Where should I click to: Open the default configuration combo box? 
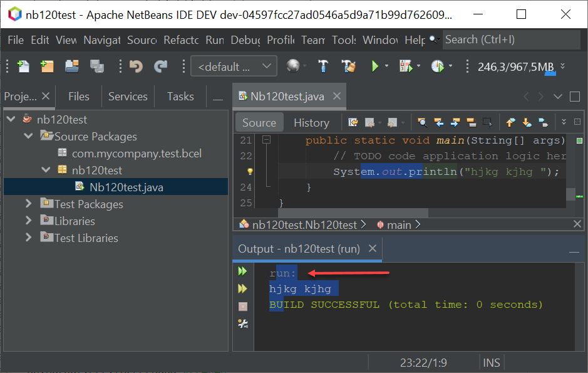point(234,66)
